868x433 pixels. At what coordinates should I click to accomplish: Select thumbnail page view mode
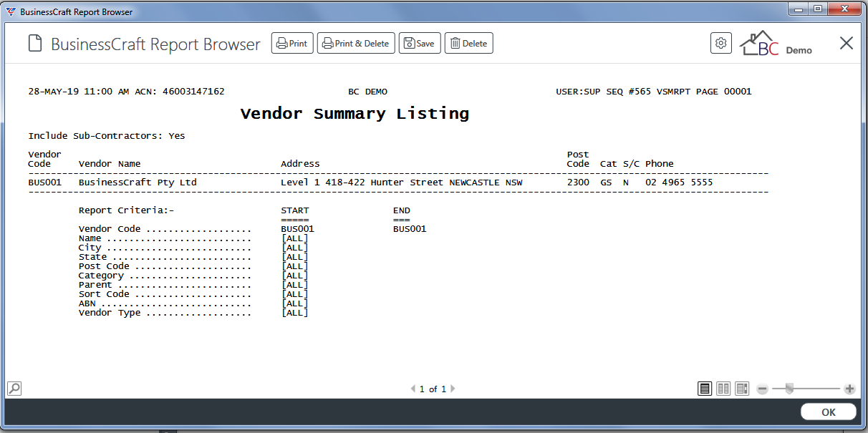point(742,389)
